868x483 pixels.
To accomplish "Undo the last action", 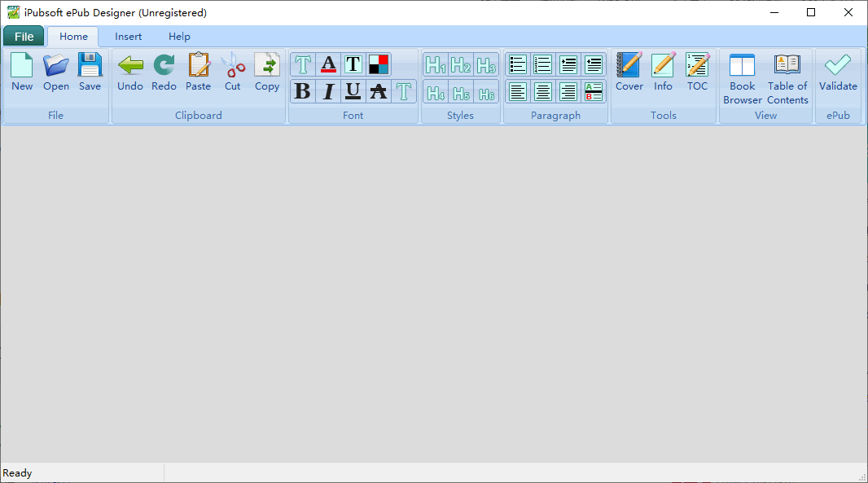I will coord(130,72).
